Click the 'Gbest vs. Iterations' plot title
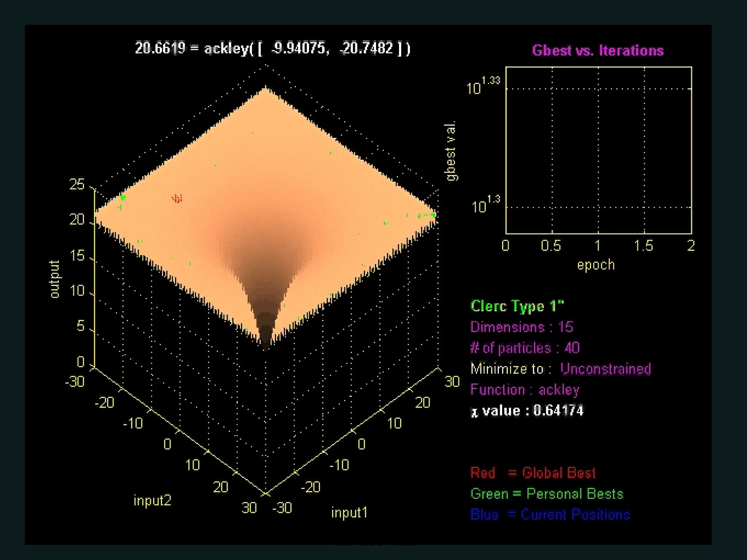 597,50
